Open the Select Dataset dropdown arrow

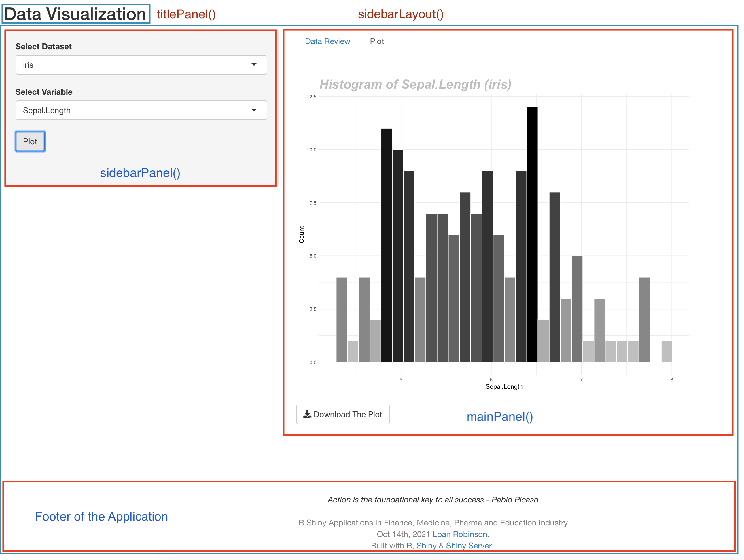click(x=254, y=64)
